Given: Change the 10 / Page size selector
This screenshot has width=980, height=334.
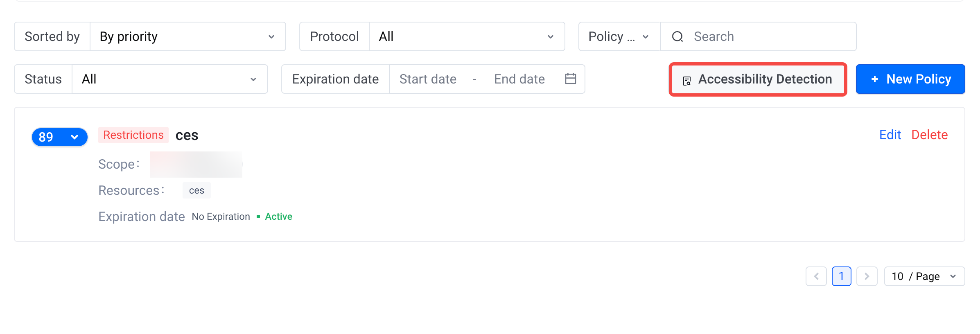Looking at the screenshot, I should (924, 276).
